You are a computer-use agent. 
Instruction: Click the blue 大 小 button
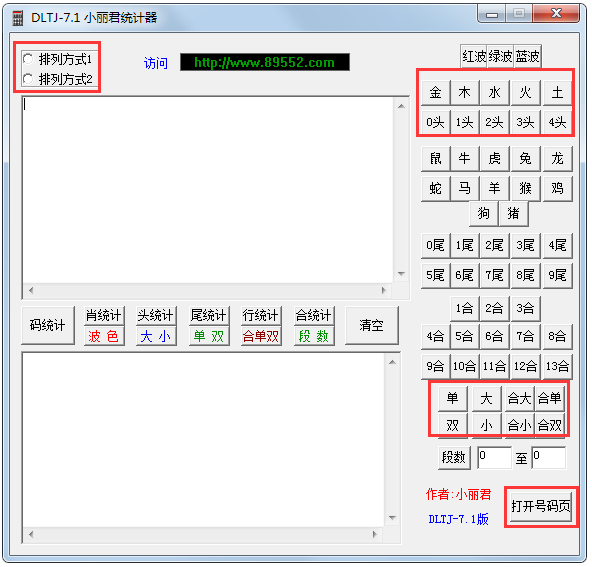coord(156,336)
